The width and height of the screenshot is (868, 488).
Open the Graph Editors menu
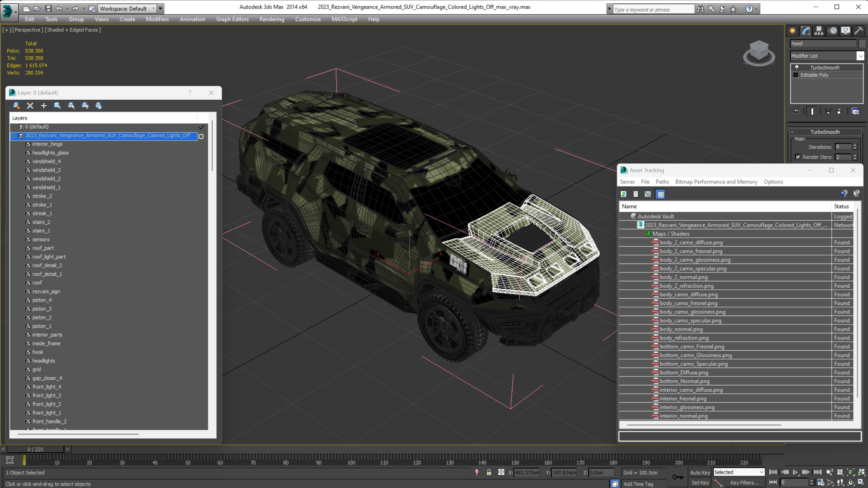tap(232, 19)
